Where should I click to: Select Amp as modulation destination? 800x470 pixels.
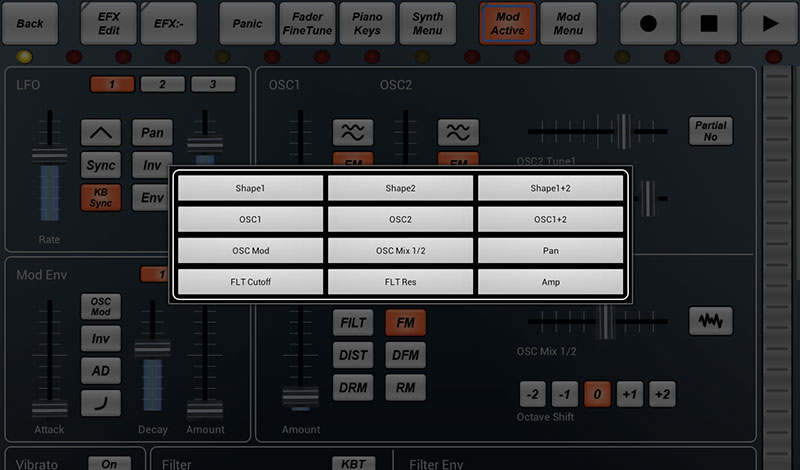tap(551, 282)
